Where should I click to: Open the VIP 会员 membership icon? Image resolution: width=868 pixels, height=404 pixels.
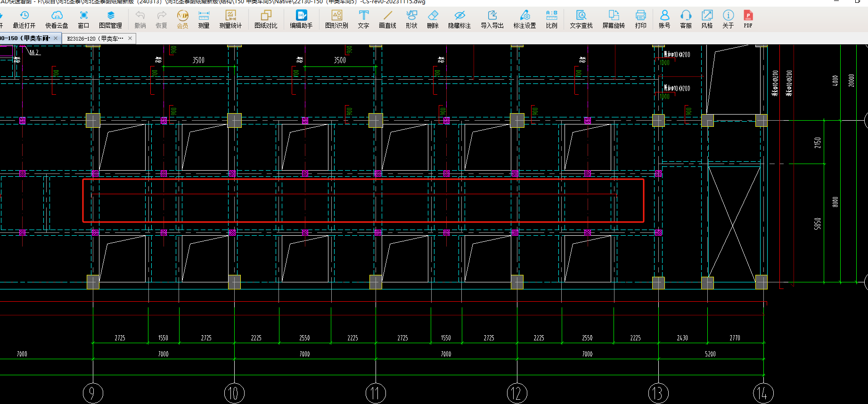[x=182, y=19]
